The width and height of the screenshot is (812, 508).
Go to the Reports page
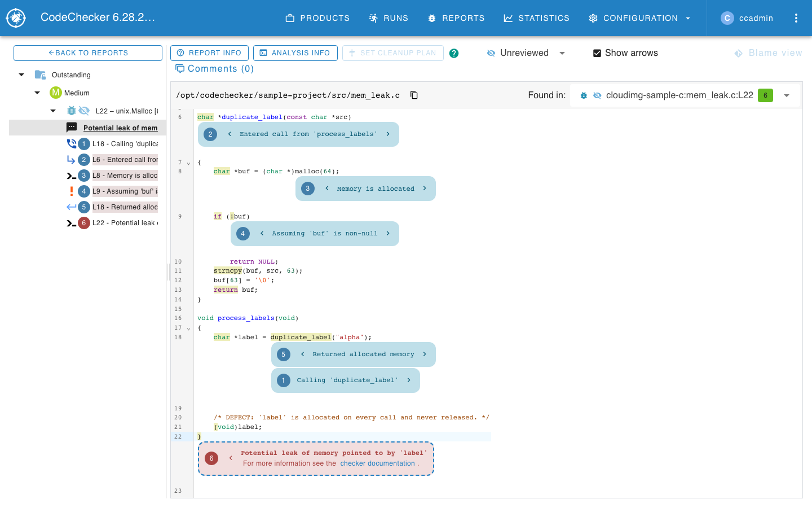[456, 18]
